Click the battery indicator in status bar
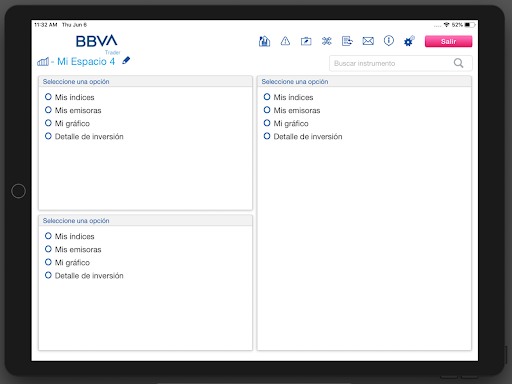This screenshot has width=512, height=384. click(x=470, y=25)
